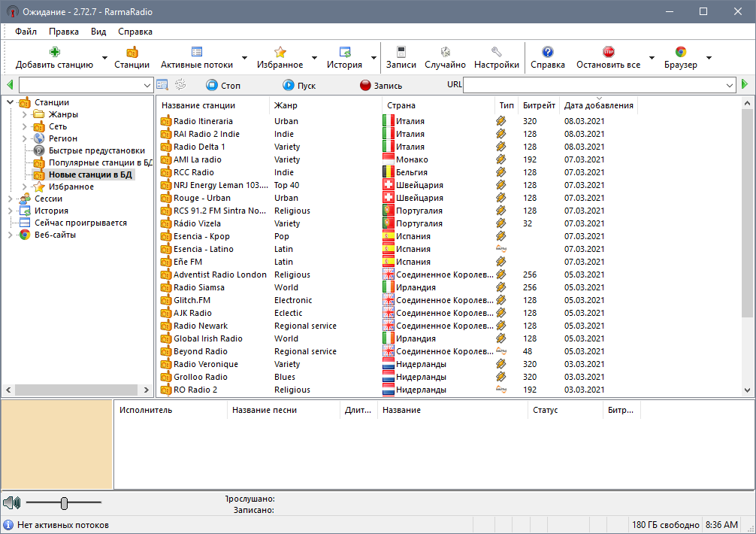The image size is (756, 534).
Task: Open the Вид menu
Action: 98,32
